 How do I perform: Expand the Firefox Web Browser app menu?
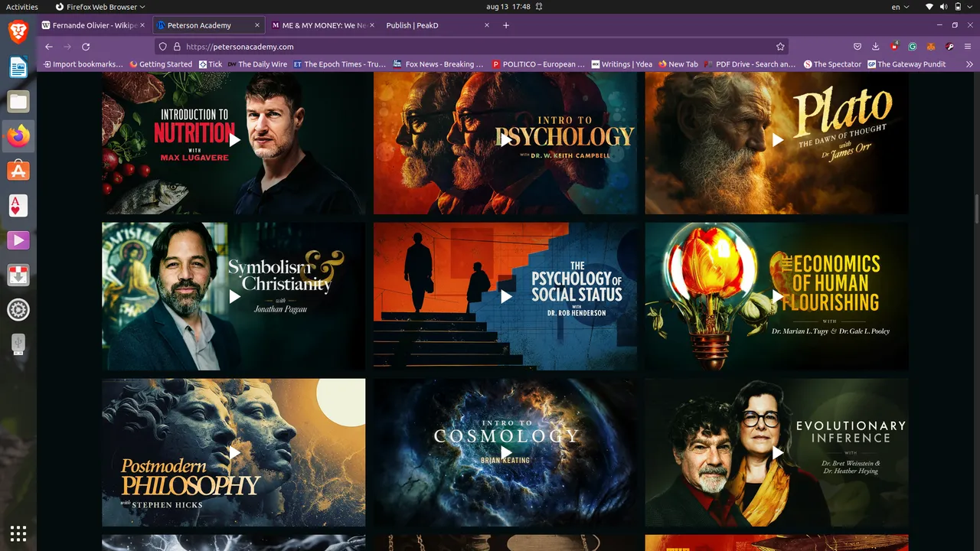pyautogui.click(x=100, y=7)
